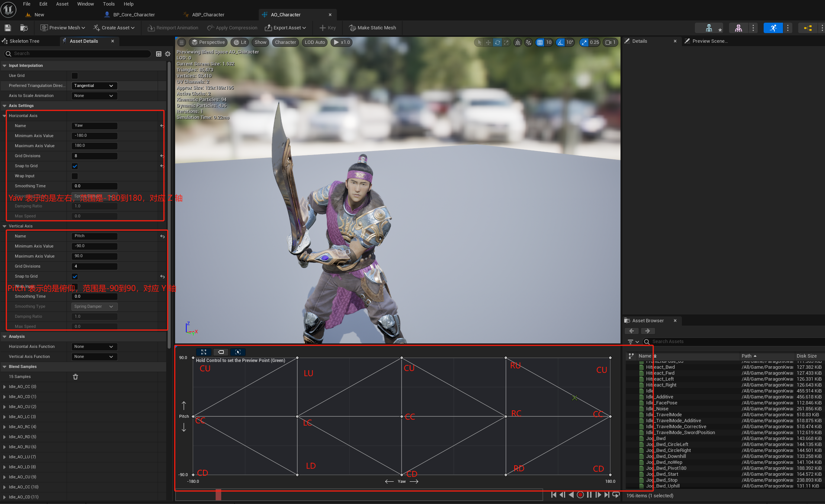Toggle grid snapping icon in viewport

(540, 42)
